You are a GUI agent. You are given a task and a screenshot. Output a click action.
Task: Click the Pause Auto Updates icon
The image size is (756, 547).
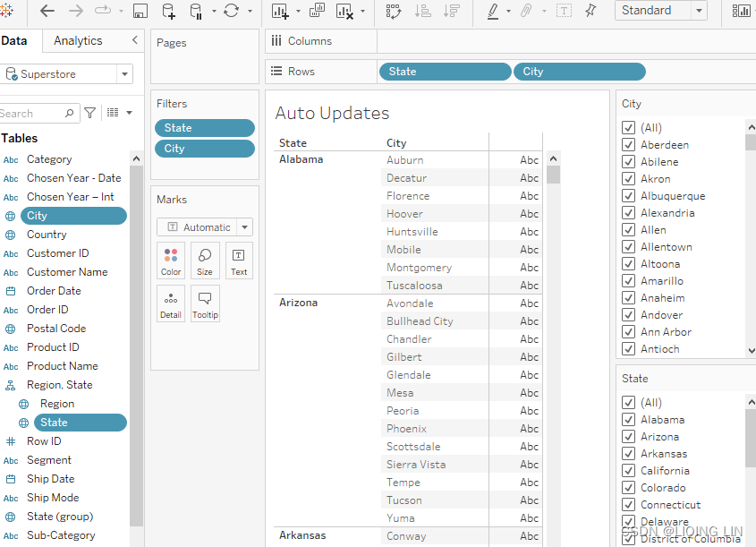pyautogui.click(x=196, y=11)
